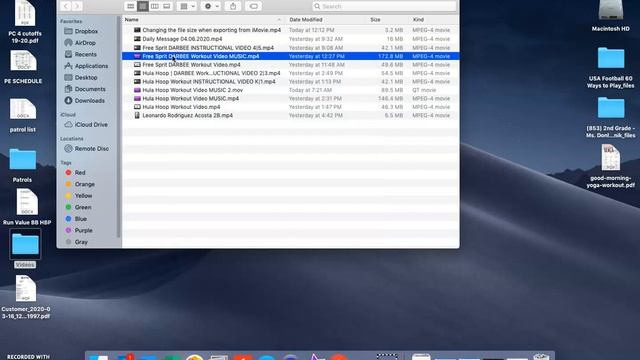Select Hula Hoop | DARBEE Work...UCTIONAL VIDEO file
Viewport: 640px width, 360px height.
point(290,73)
